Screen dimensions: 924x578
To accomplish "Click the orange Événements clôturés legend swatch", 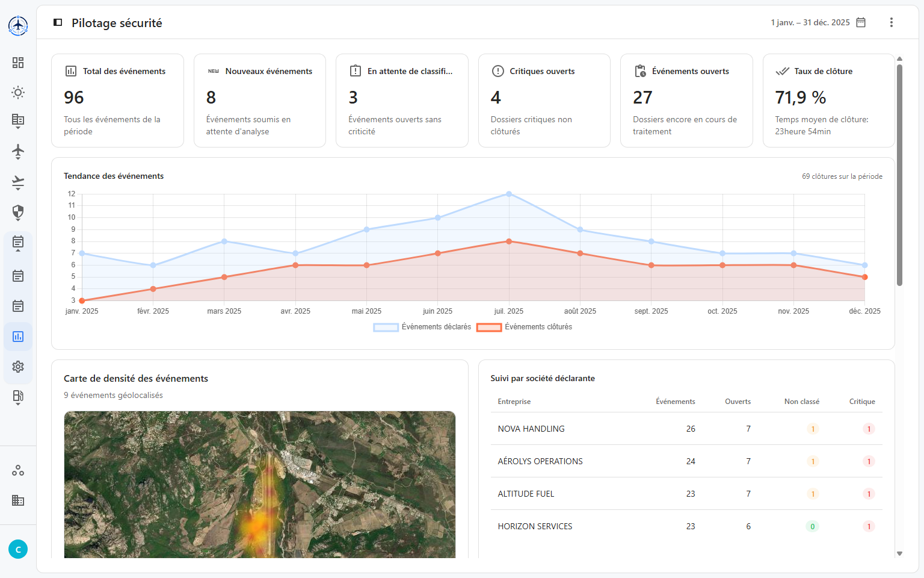I will tap(489, 328).
